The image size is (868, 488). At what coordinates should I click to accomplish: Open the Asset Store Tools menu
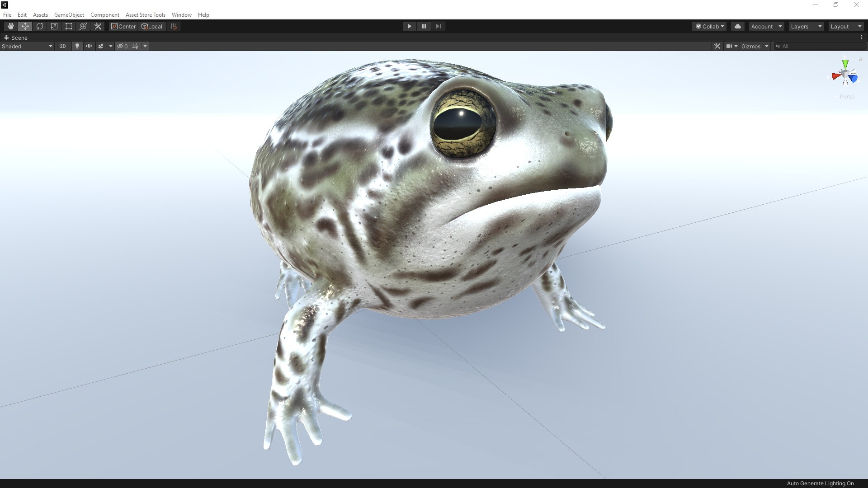click(x=146, y=14)
